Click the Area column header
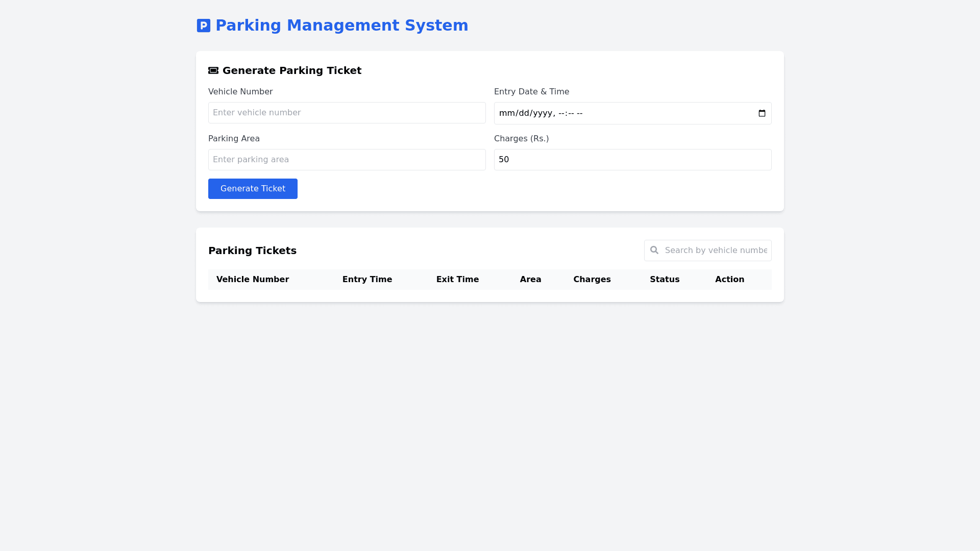 [x=530, y=280]
